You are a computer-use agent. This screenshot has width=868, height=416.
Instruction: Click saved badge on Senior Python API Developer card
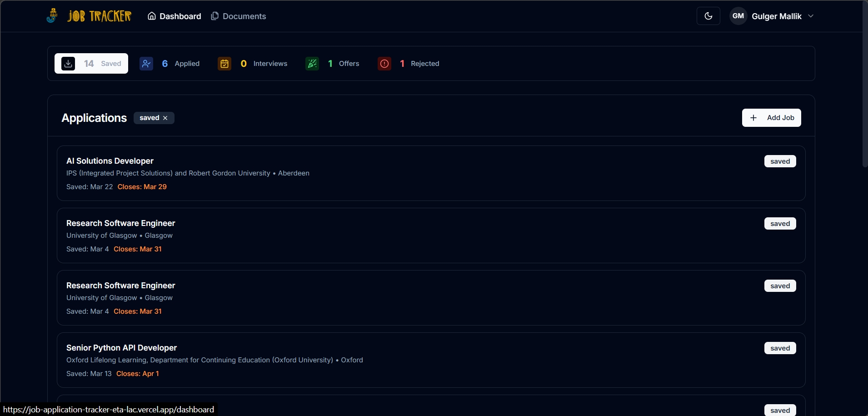point(780,348)
